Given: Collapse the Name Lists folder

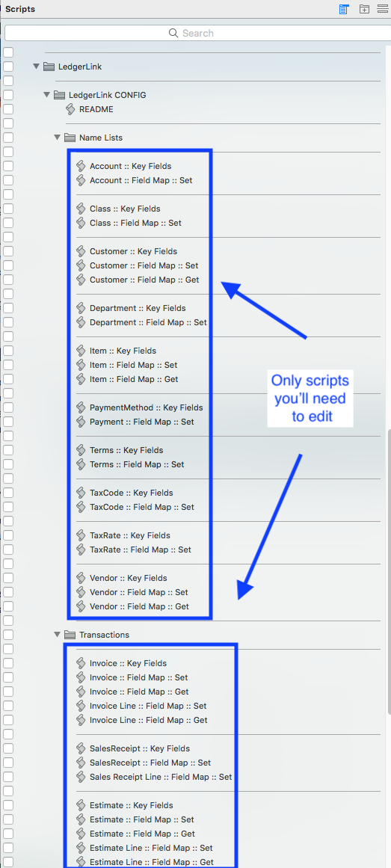Looking at the screenshot, I should 57,138.
